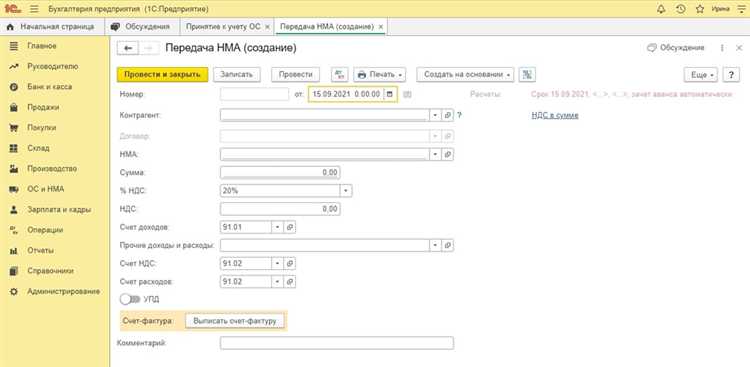
Task: Click back arrow navigation button
Action: click(x=128, y=48)
